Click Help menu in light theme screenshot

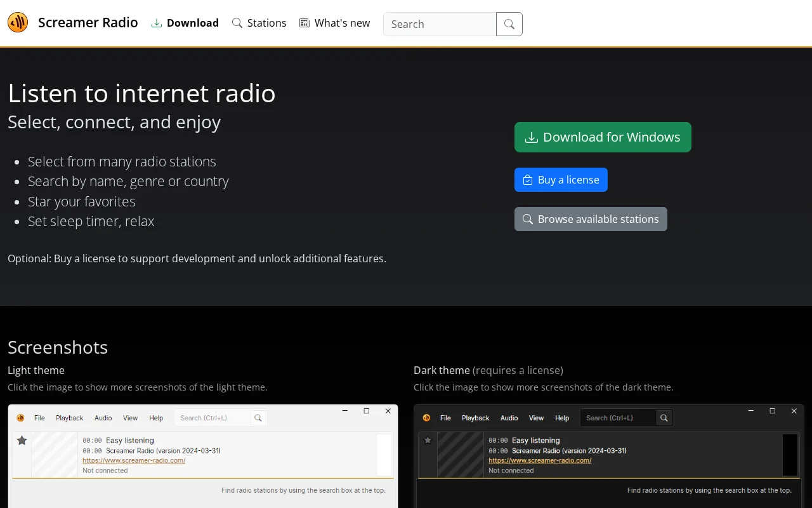click(x=156, y=418)
